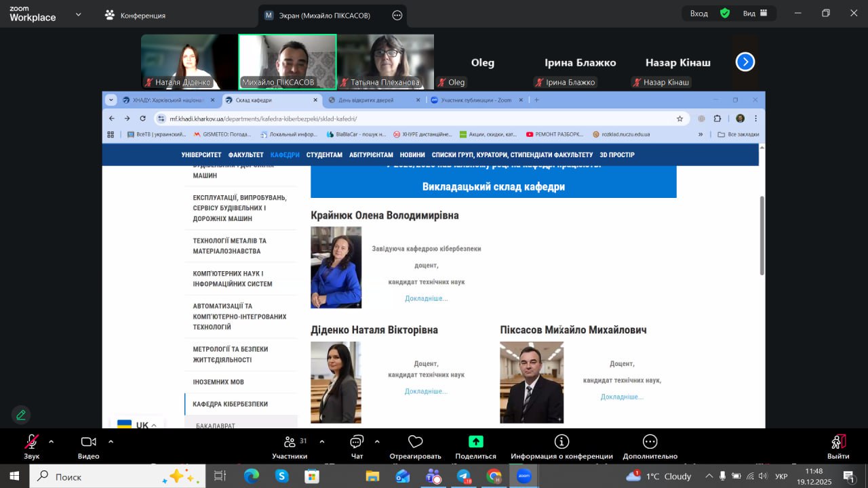The height and width of the screenshot is (488, 868).
Task: Open the Дополнительно more options icon
Action: point(650,442)
